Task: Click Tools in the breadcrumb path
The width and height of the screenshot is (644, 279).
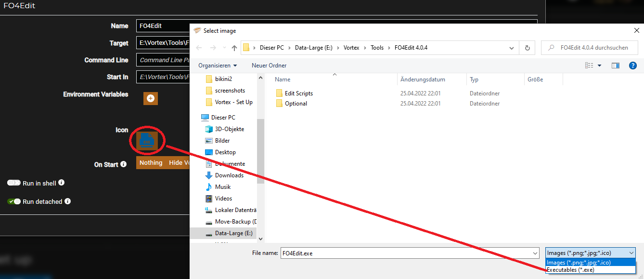Action: click(377, 48)
